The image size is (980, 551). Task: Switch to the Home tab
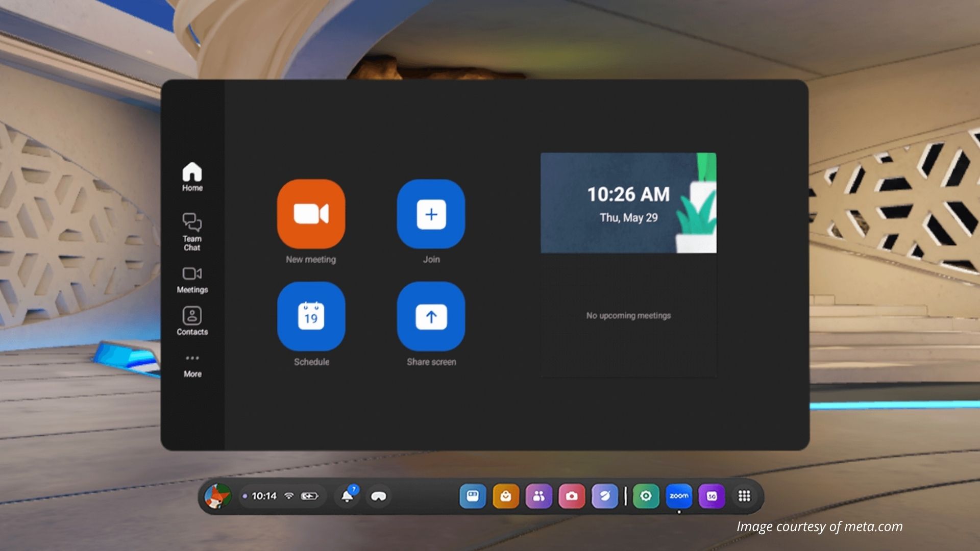click(x=192, y=177)
